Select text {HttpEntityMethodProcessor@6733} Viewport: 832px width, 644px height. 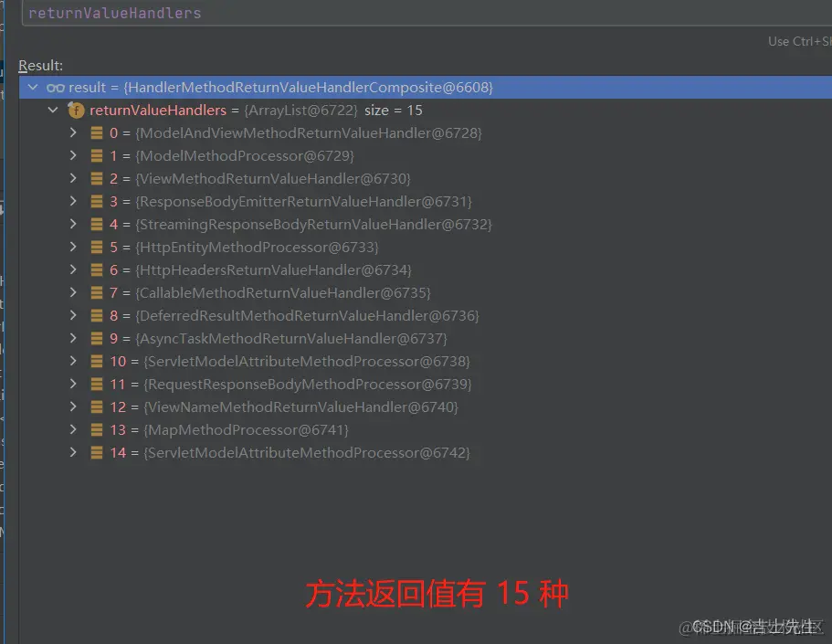(257, 247)
